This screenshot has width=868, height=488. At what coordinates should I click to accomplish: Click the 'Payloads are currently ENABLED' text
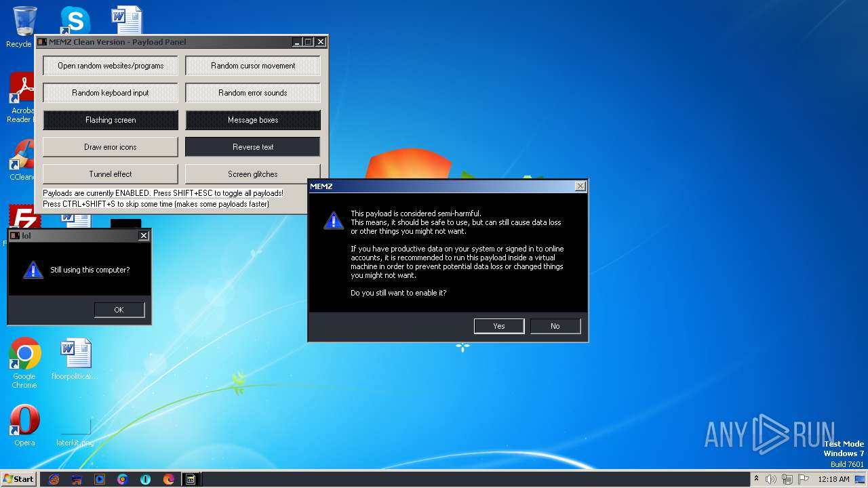(x=163, y=193)
